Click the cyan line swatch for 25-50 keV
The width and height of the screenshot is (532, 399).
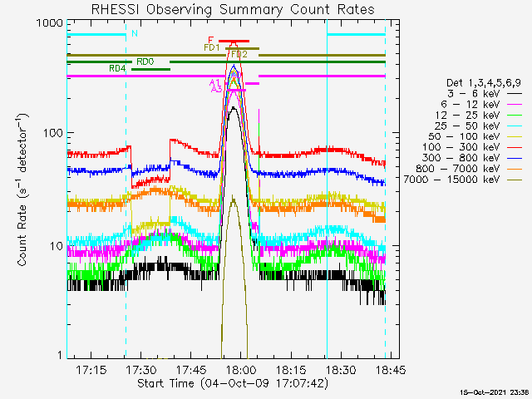(x=515, y=126)
